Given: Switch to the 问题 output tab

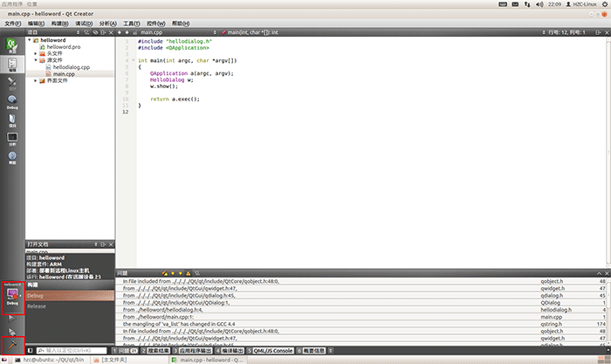Looking at the screenshot, I should tap(125, 350).
